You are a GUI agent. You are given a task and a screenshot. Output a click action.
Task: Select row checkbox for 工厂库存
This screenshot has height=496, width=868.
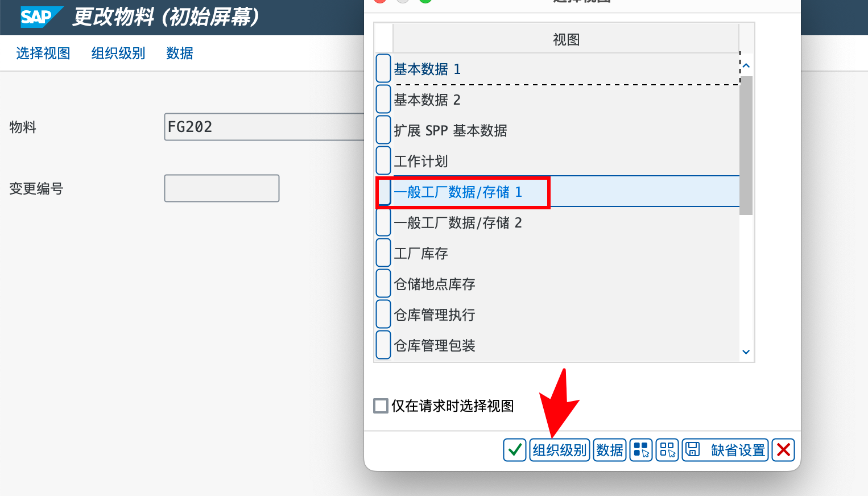pos(383,253)
